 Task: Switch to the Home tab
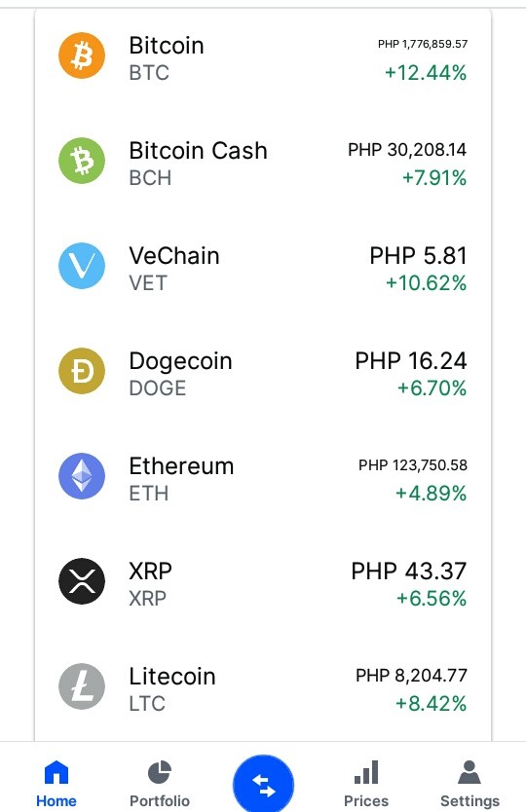coord(56,784)
